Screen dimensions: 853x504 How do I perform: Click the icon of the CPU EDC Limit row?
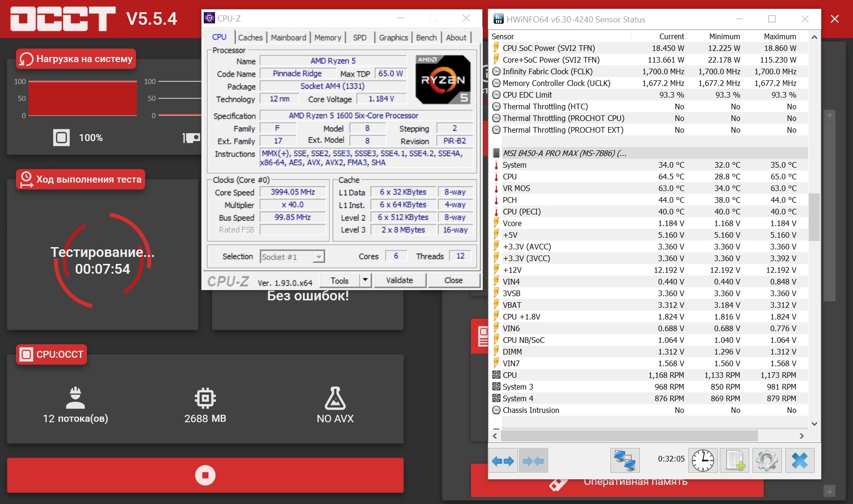tap(496, 95)
